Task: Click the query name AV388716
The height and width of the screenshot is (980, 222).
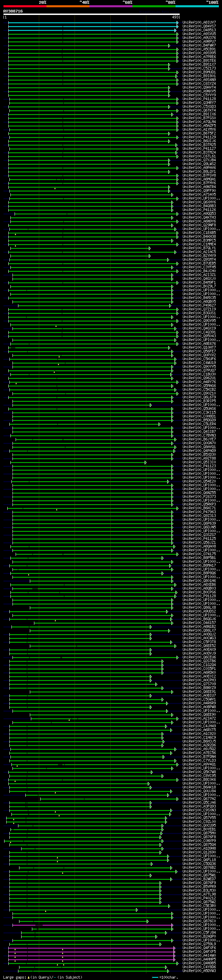Action: click(13, 11)
